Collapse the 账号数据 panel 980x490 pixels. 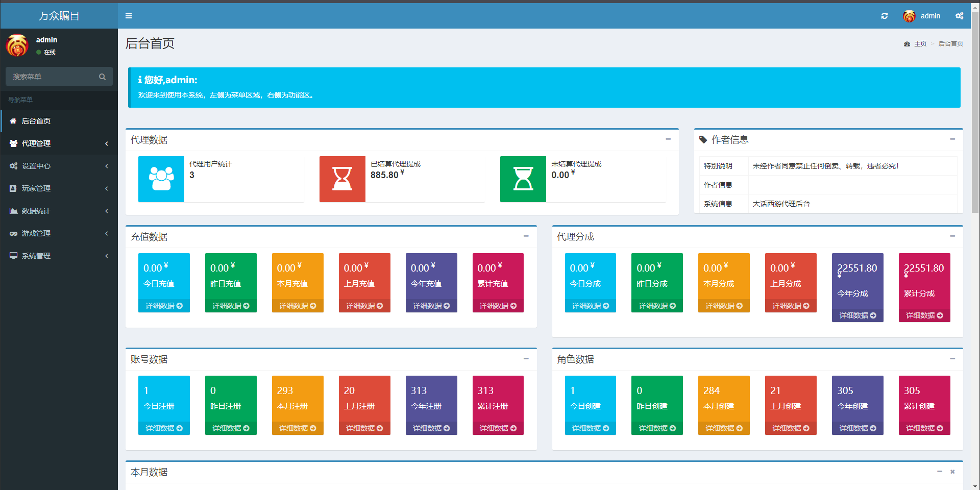point(526,358)
